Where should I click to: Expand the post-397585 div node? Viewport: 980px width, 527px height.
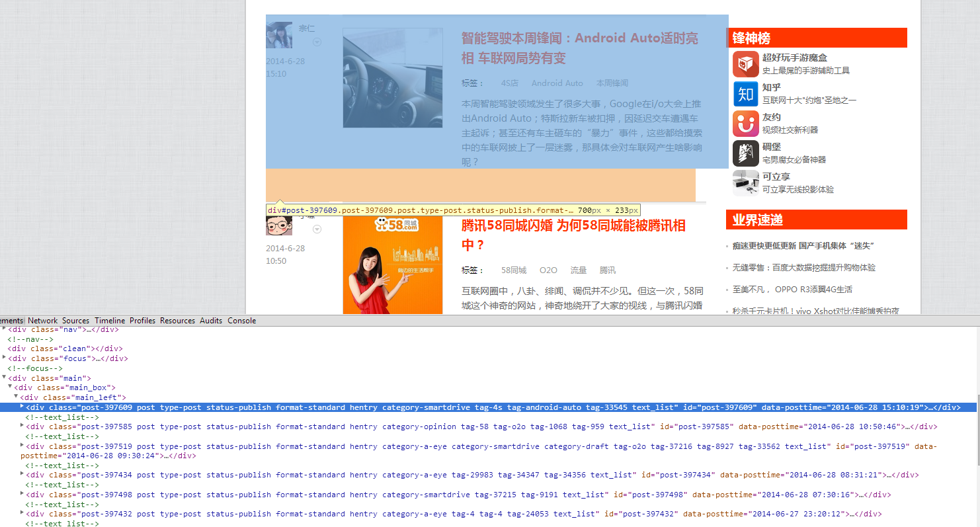tap(22, 426)
